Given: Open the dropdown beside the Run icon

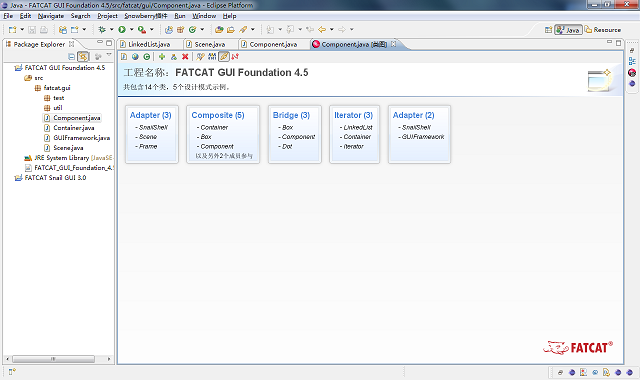Looking at the screenshot, I should (x=131, y=29).
